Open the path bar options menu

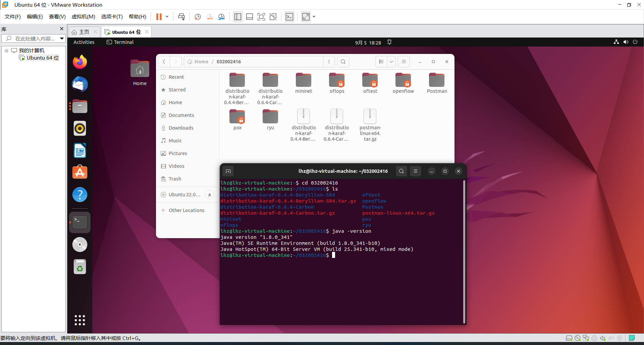329,62
